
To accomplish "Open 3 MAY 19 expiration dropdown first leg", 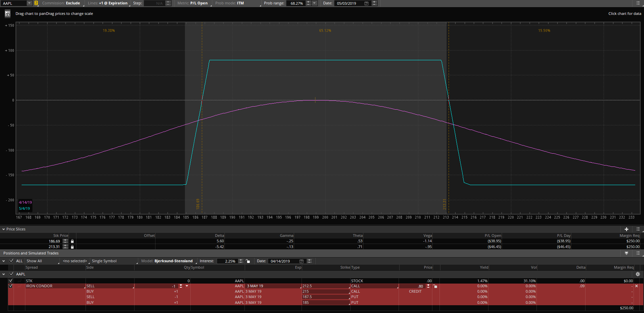I will tap(273, 286).
